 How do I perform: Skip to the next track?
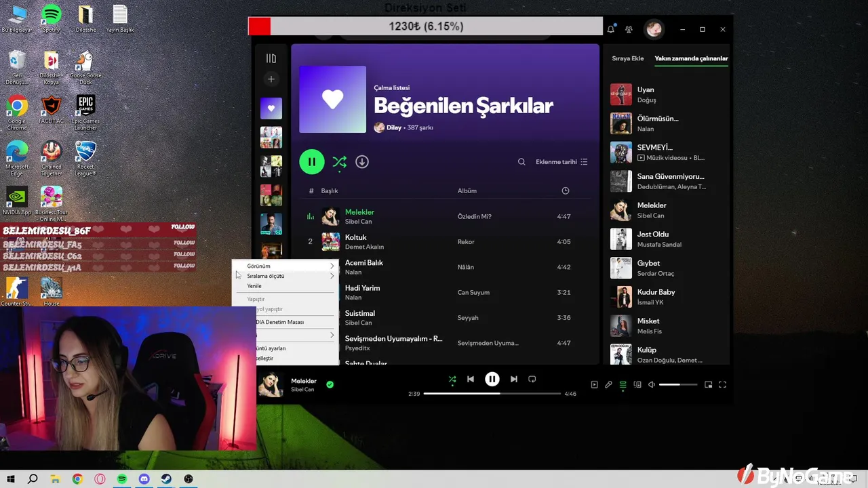coord(514,380)
